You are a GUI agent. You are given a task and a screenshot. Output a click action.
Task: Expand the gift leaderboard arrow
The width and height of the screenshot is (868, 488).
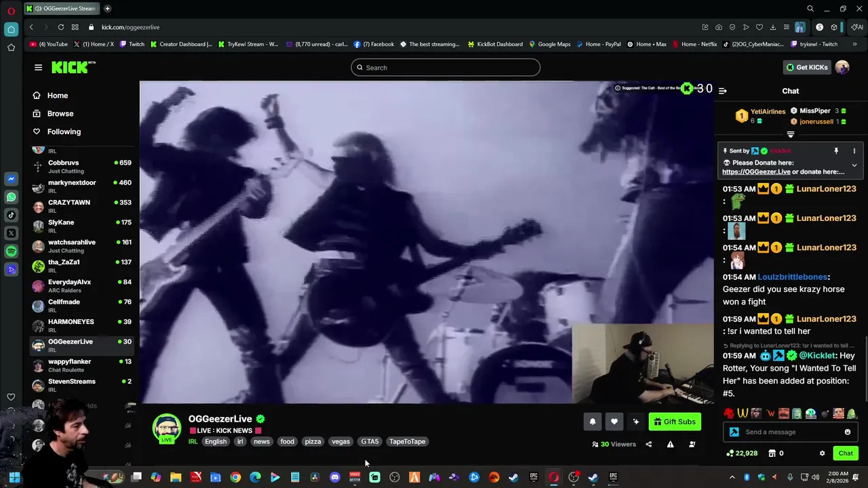pyautogui.click(x=791, y=135)
